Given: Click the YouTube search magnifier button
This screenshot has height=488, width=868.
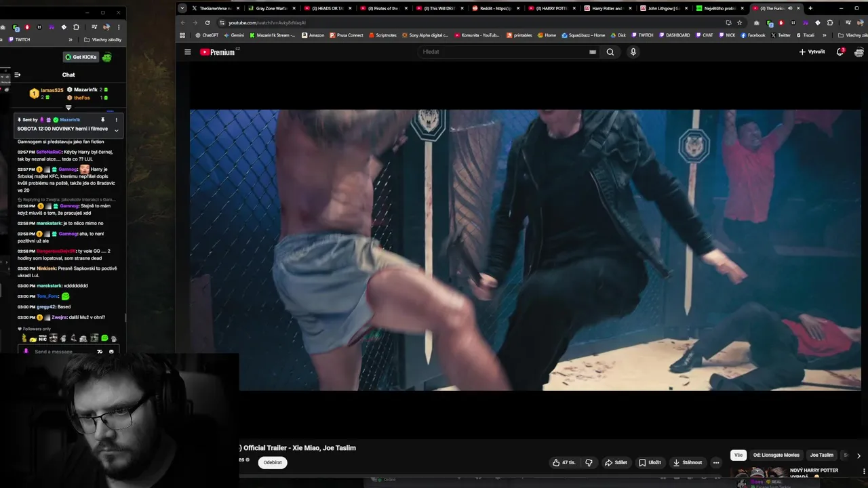Looking at the screenshot, I should coord(610,52).
